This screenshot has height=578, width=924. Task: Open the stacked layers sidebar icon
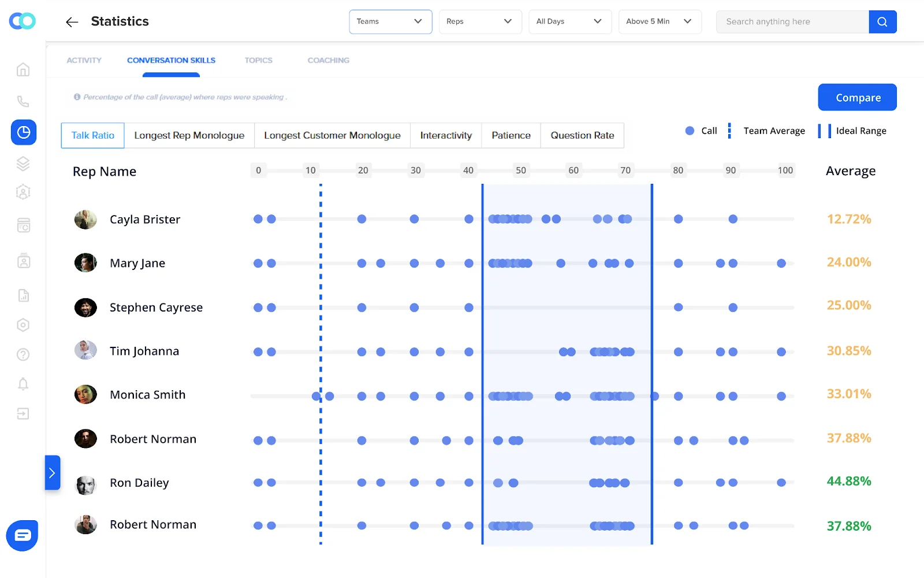[23, 164]
